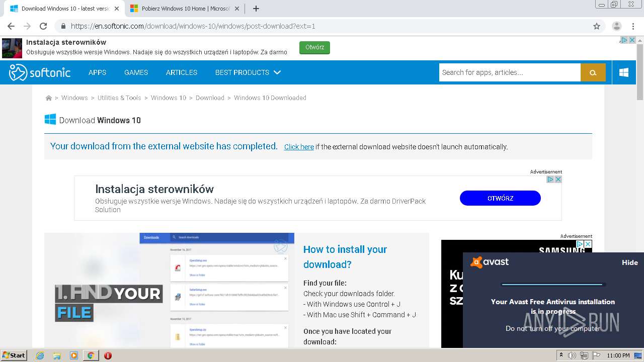Click the Softonic logo
Image resolution: width=644 pixels, height=362 pixels.
pos(40,72)
